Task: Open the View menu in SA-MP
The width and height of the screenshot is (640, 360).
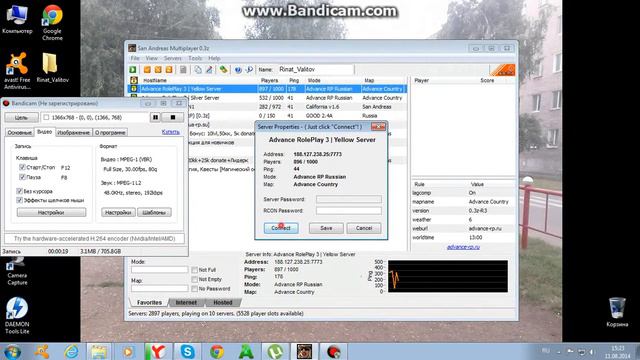Action: pyautogui.click(x=151, y=58)
